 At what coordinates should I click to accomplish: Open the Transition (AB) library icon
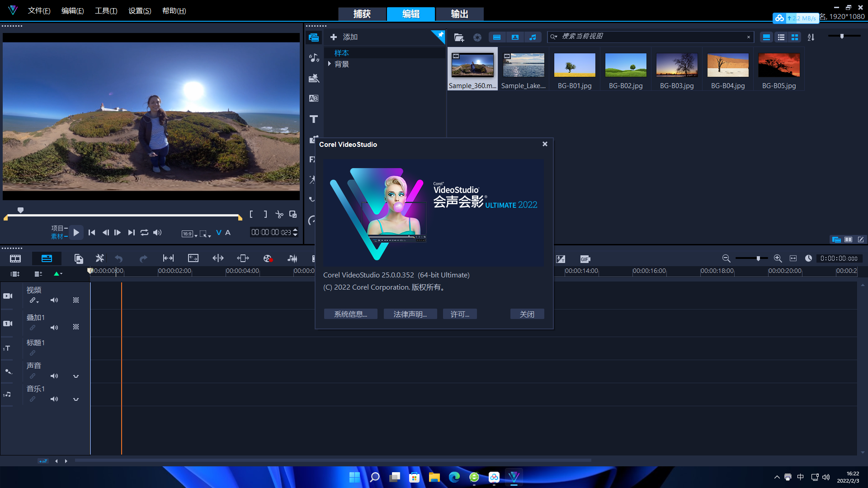314,98
